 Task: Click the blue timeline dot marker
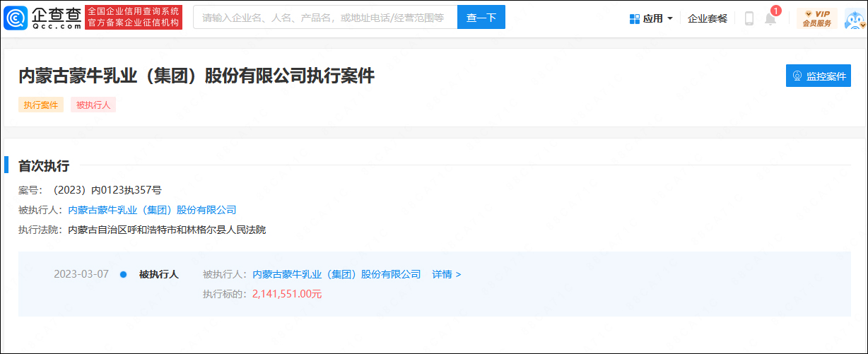(x=123, y=274)
